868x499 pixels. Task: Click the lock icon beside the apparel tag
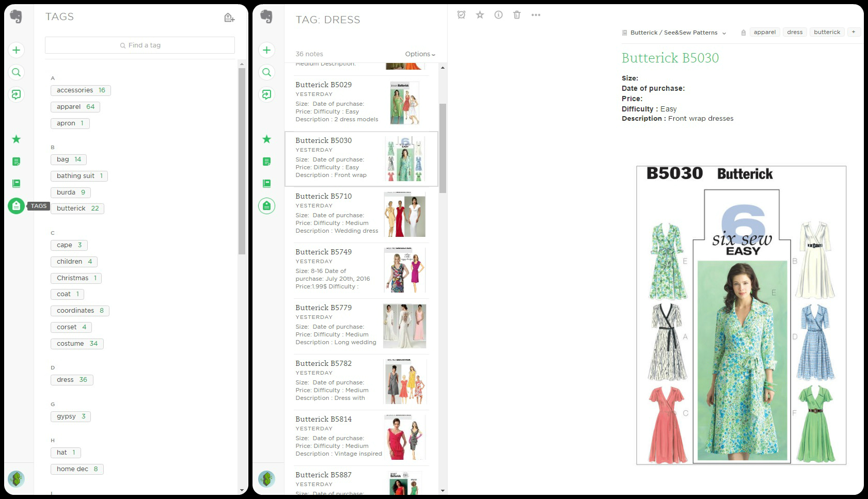tap(743, 33)
